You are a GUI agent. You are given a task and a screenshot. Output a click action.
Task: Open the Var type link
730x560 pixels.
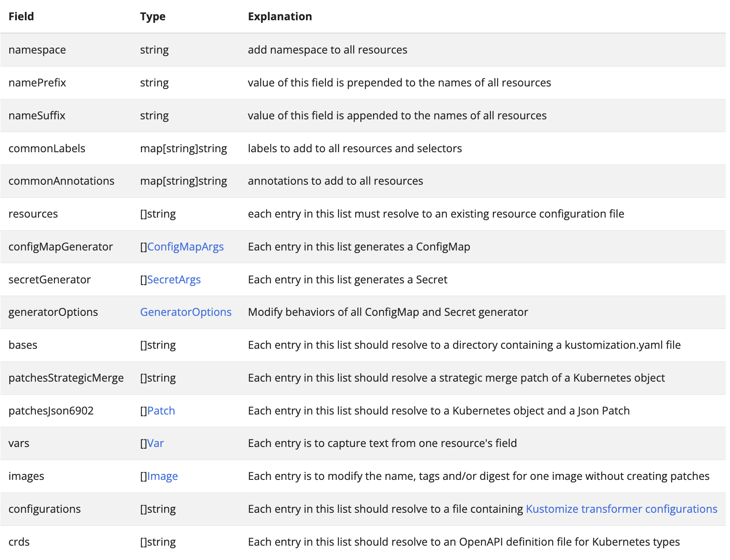click(155, 443)
